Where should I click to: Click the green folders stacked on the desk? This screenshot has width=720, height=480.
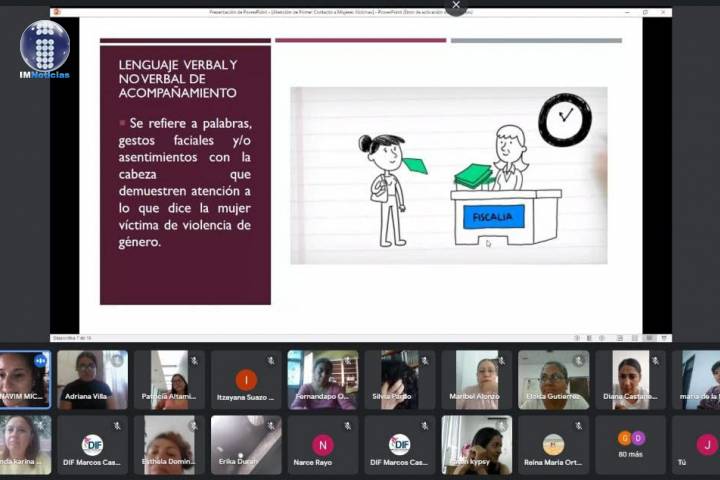point(473,177)
